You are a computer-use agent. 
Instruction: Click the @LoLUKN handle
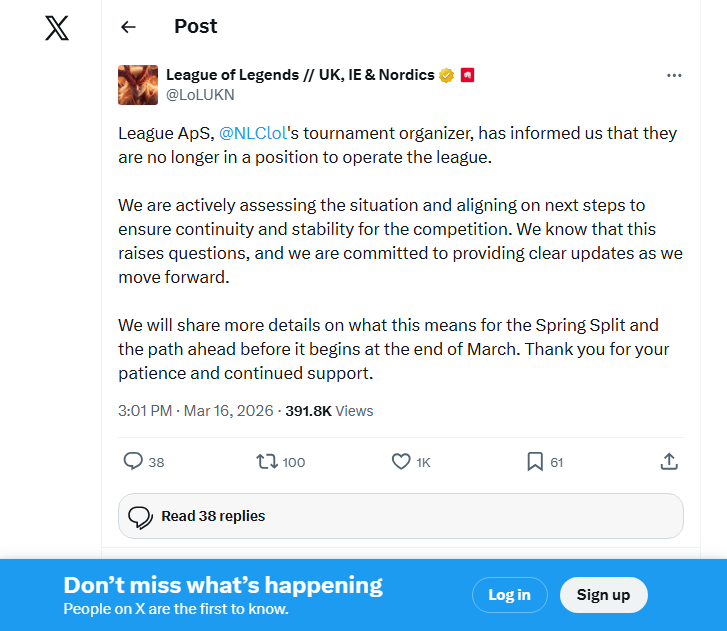pos(200,95)
